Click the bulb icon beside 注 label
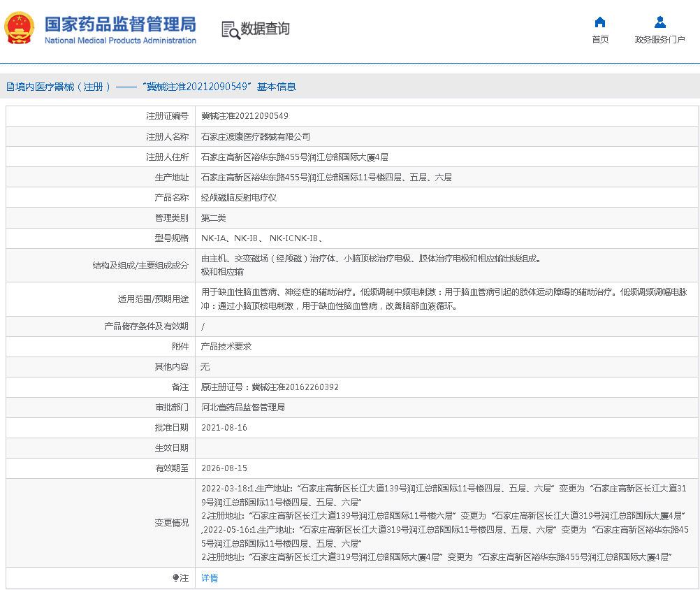Viewport: 700px width, 590px height. point(176,578)
